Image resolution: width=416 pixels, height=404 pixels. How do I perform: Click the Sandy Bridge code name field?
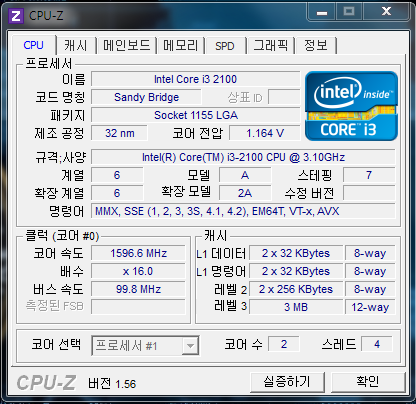(x=146, y=97)
